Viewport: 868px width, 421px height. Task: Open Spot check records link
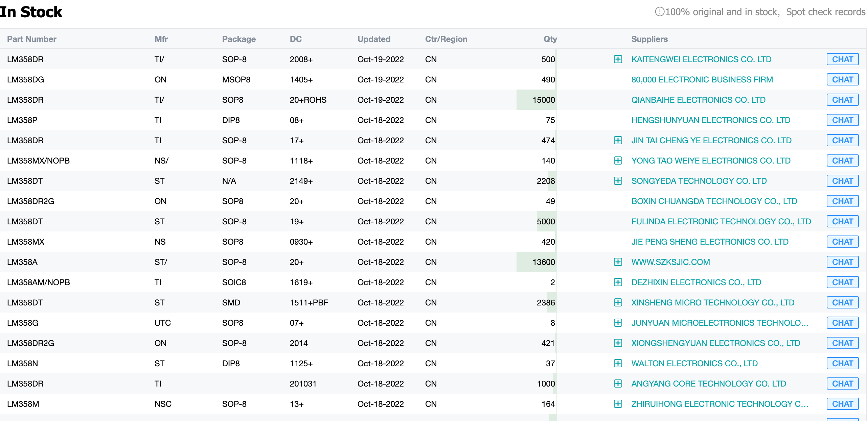pyautogui.click(x=825, y=12)
